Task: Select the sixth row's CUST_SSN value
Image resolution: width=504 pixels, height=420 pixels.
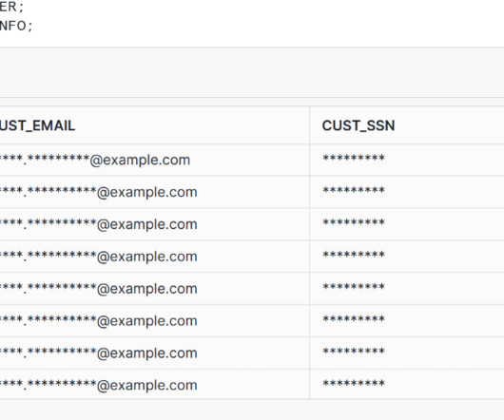Action: pyautogui.click(x=354, y=319)
